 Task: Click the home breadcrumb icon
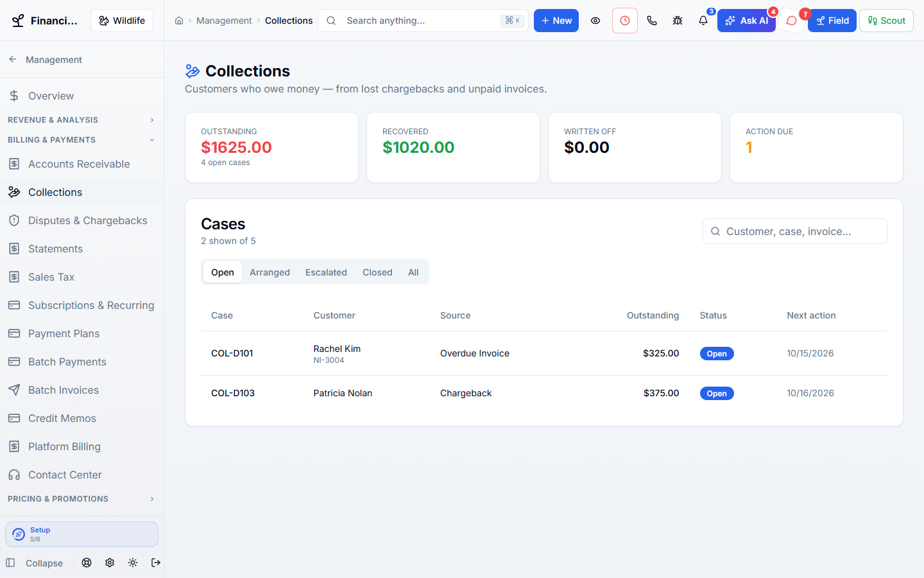click(179, 21)
